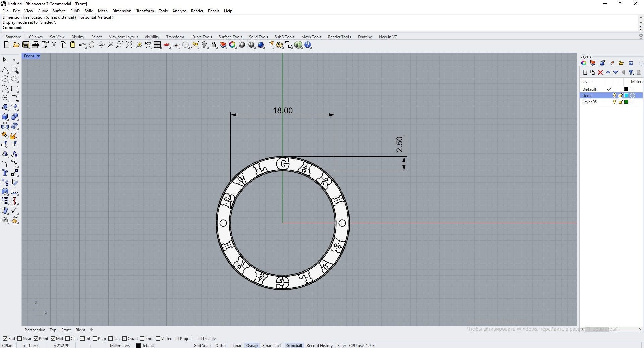Toggle the Quad osnap checkbox

124,339
